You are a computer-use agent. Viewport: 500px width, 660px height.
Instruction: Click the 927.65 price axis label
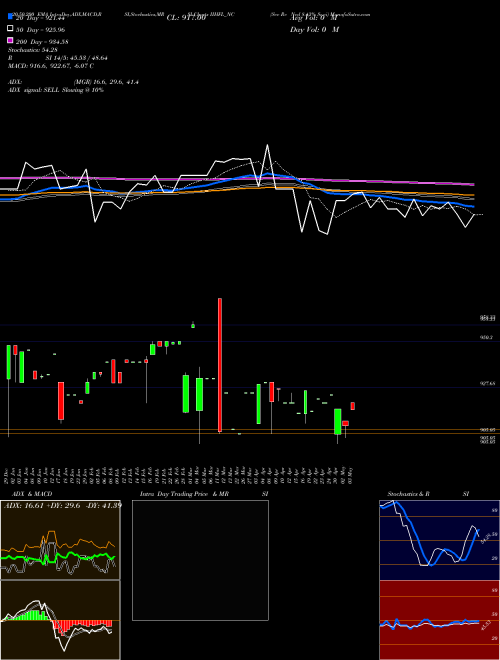(487, 383)
